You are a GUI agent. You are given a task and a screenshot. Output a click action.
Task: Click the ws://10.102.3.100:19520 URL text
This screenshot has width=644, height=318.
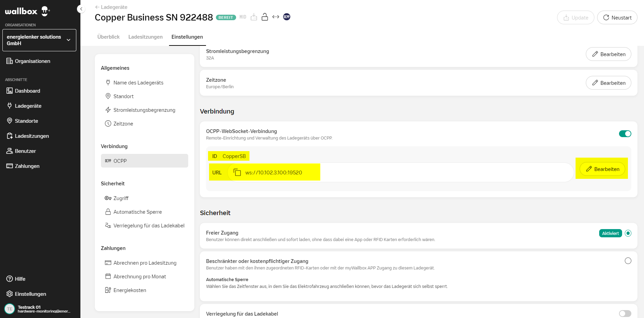point(274,173)
